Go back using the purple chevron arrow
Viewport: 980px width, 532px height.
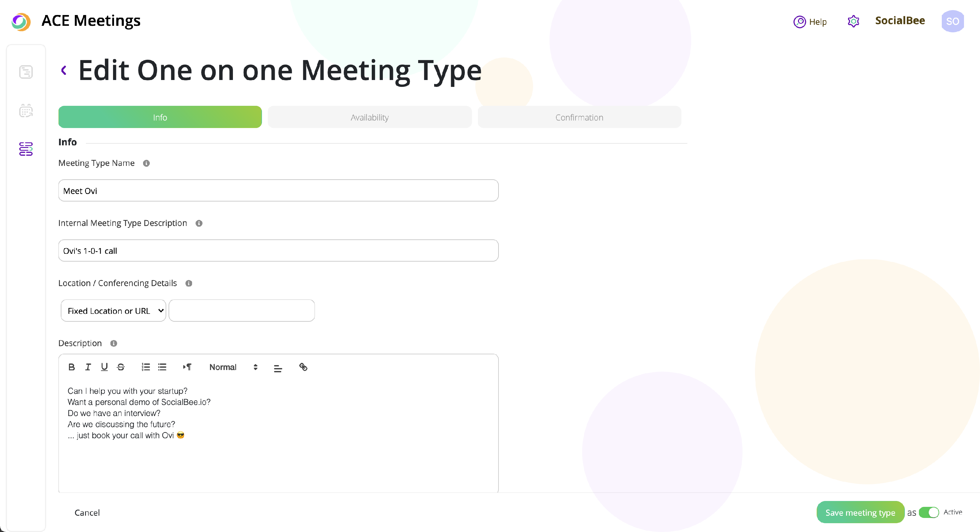(x=64, y=70)
